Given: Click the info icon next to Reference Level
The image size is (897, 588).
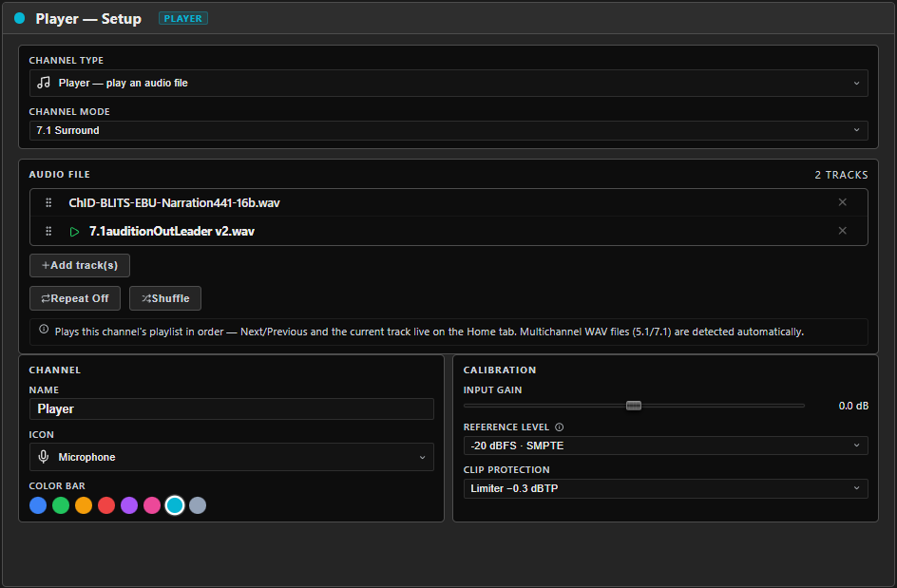Looking at the screenshot, I should (560, 427).
